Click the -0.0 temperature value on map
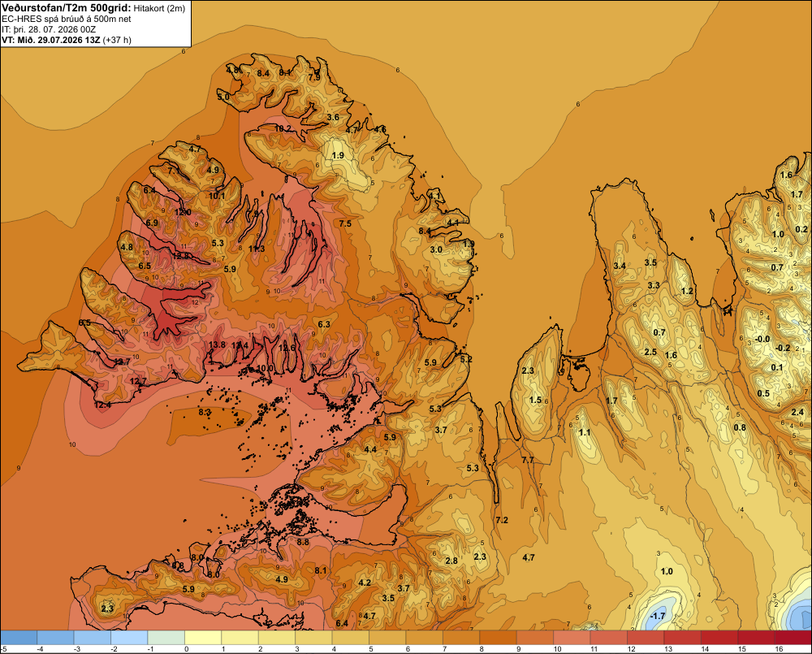812x654 pixels. [762, 339]
